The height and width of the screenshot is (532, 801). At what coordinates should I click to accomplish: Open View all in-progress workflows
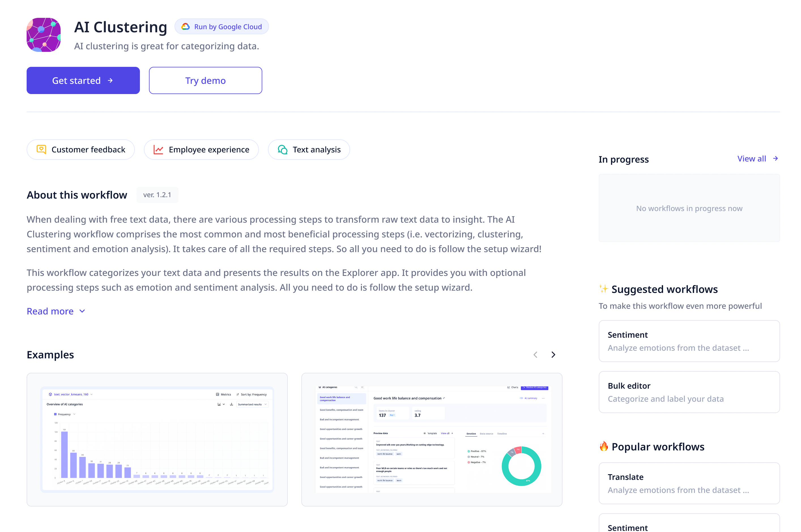click(x=751, y=158)
